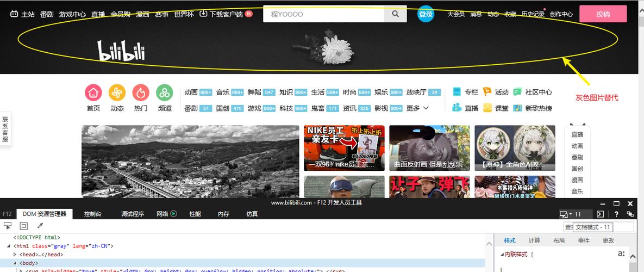
Task: Open 布局 layout tab
Action: 559,240
